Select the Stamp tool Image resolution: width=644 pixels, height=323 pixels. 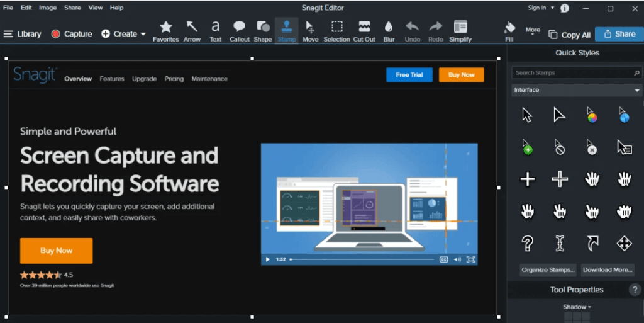tap(287, 31)
